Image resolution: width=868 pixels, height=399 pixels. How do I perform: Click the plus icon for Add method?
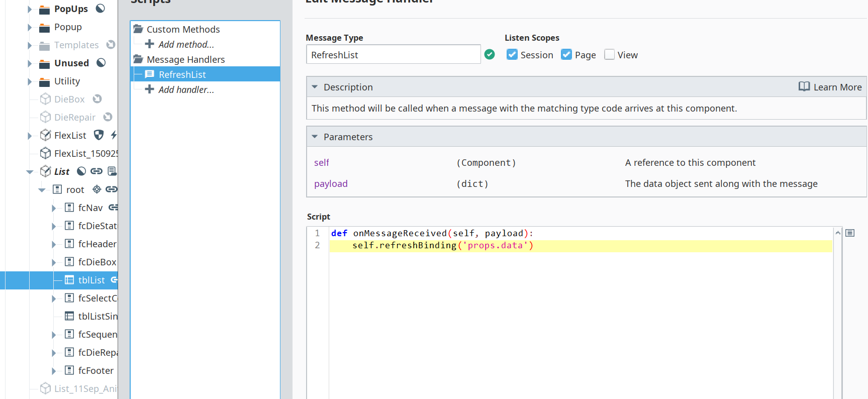tap(149, 44)
